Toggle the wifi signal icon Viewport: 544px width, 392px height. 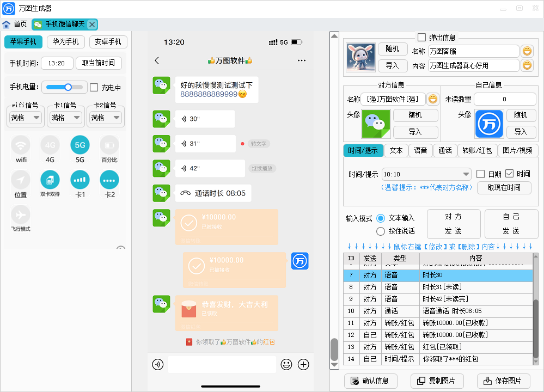[x=21, y=145]
